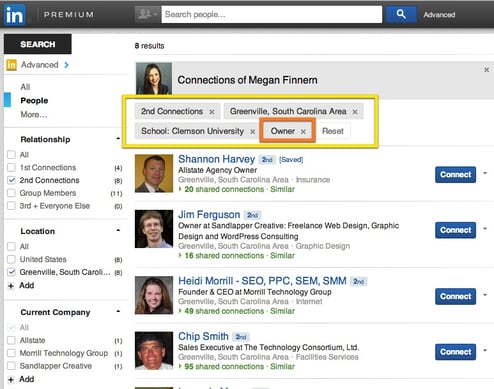494x389 pixels.
Task: Open Chip Smith's profile name link
Action: pos(203,336)
